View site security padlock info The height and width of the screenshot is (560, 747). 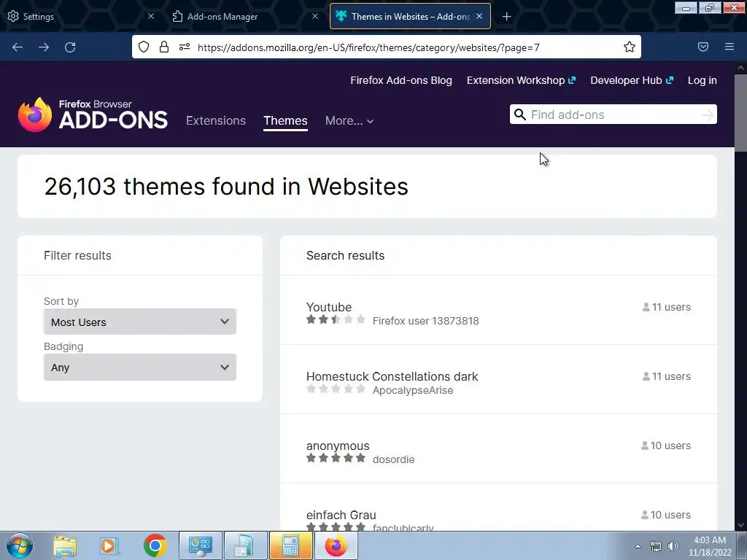tap(164, 47)
